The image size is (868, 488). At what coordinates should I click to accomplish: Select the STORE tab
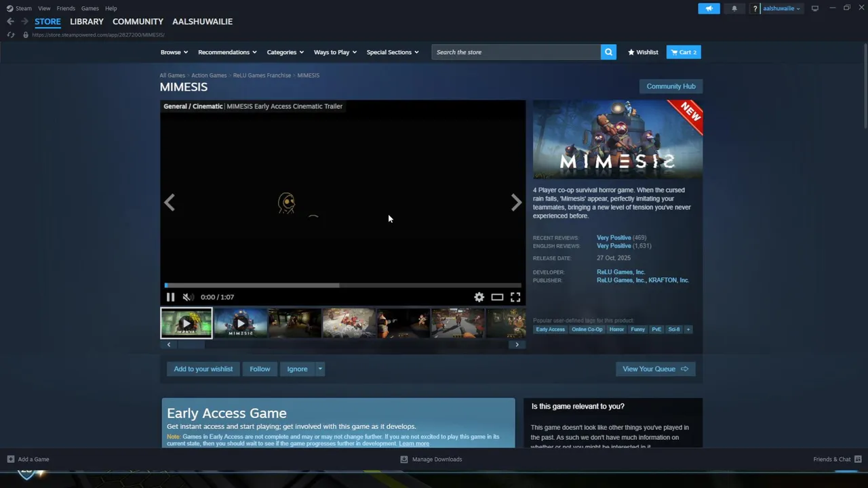click(47, 22)
